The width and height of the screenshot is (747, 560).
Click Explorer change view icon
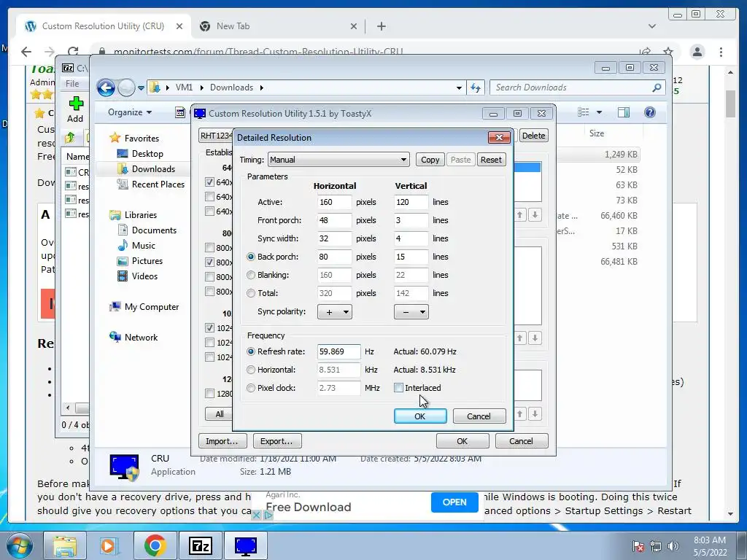coord(583,112)
